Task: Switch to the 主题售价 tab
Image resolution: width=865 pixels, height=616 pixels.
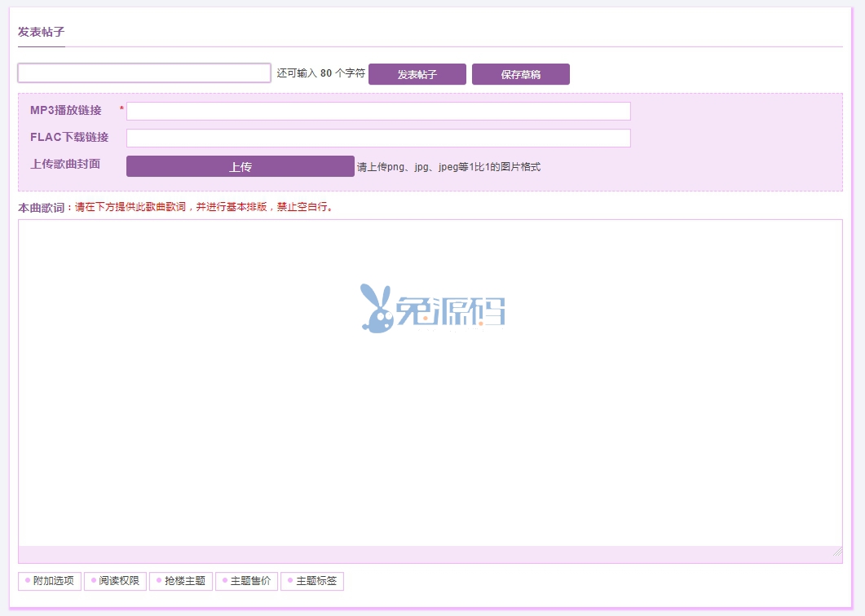Action: point(247,581)
